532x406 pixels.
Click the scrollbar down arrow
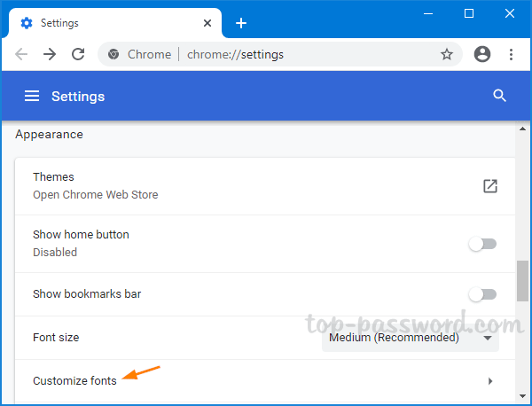522,396
